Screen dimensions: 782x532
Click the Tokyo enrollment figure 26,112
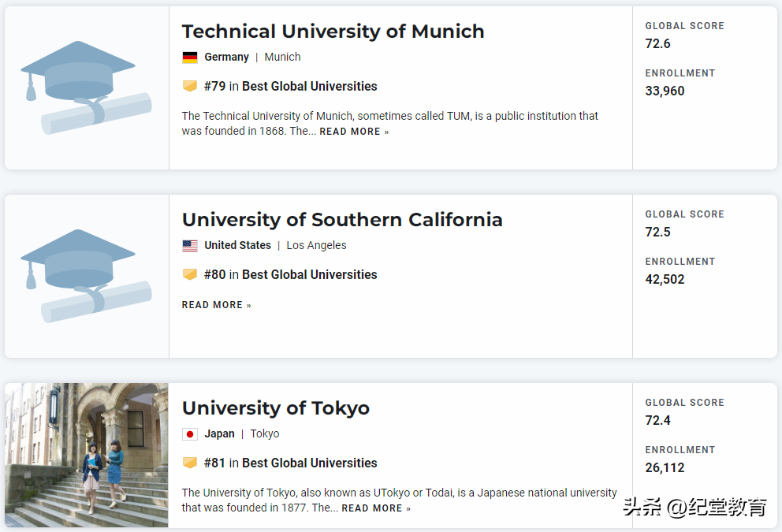tap(665, 467)
